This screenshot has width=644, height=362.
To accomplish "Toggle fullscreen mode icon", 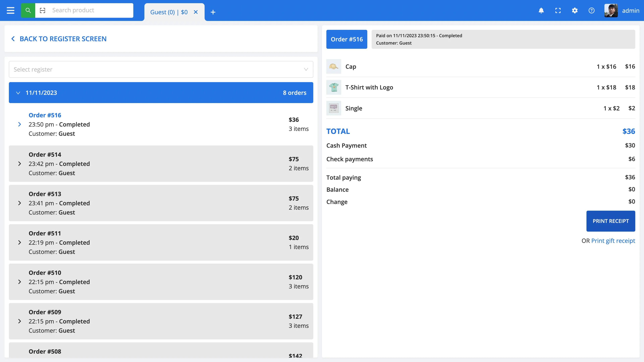I will [558, 11].
